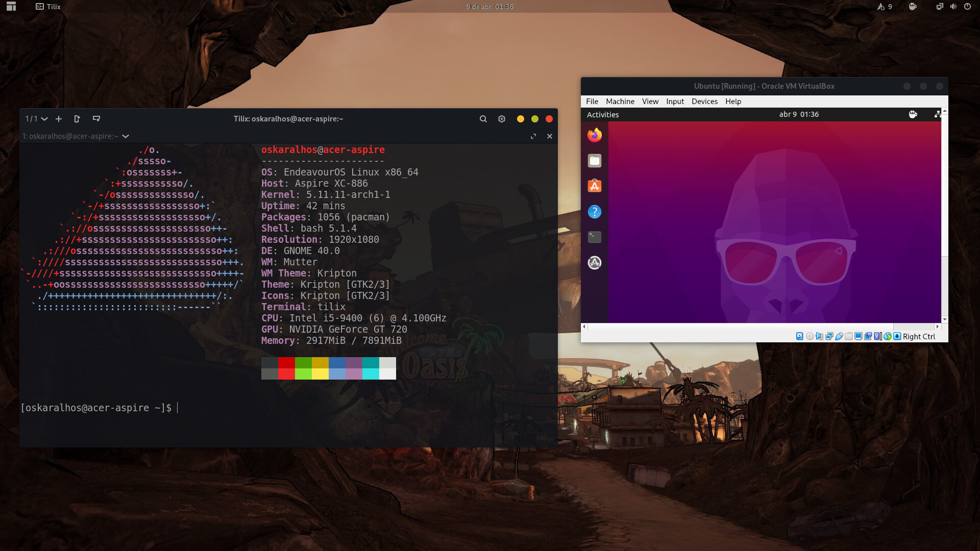
Task: Open Tilix preferences gear icon
Action: tap(502, 119)
